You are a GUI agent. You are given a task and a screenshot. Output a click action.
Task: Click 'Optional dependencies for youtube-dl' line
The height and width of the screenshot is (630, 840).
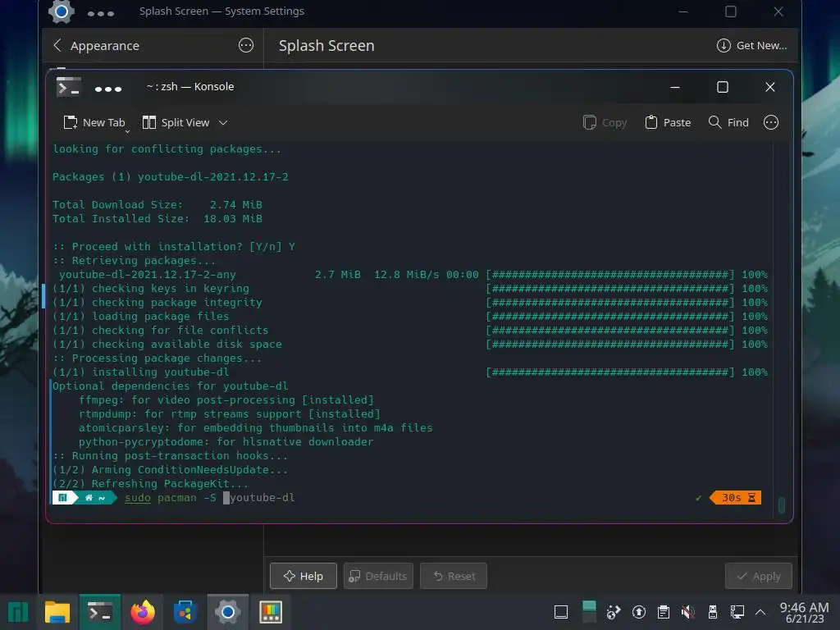point(171,386)
